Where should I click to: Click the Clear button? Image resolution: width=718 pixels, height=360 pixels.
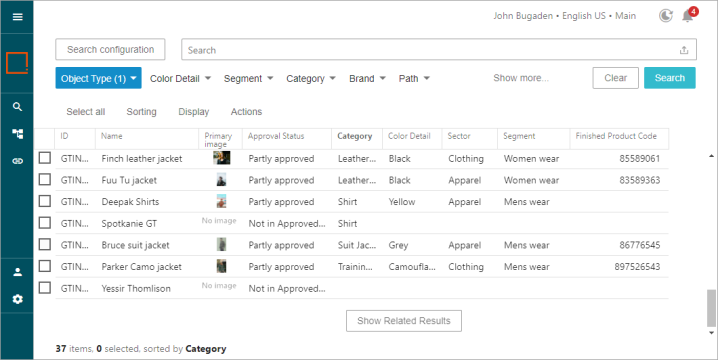(x=615, y=78)
